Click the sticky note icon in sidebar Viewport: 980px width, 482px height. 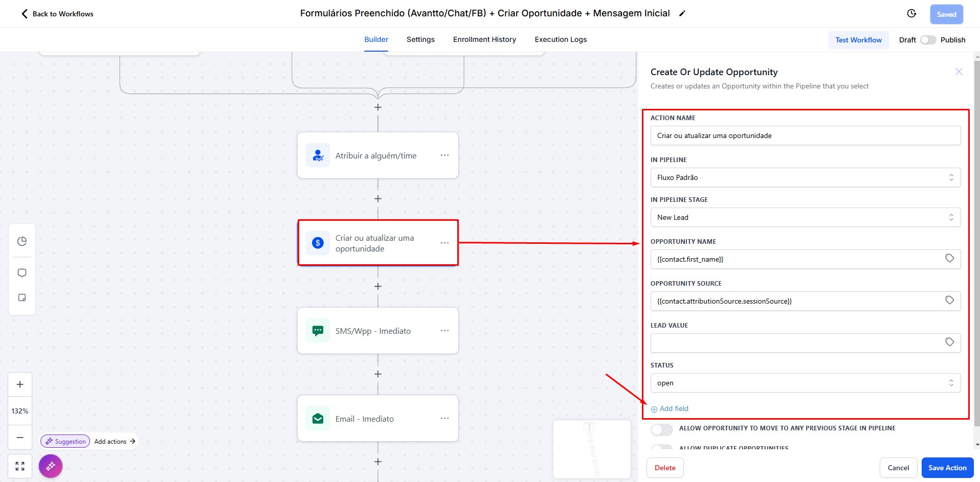pos(22,297)
